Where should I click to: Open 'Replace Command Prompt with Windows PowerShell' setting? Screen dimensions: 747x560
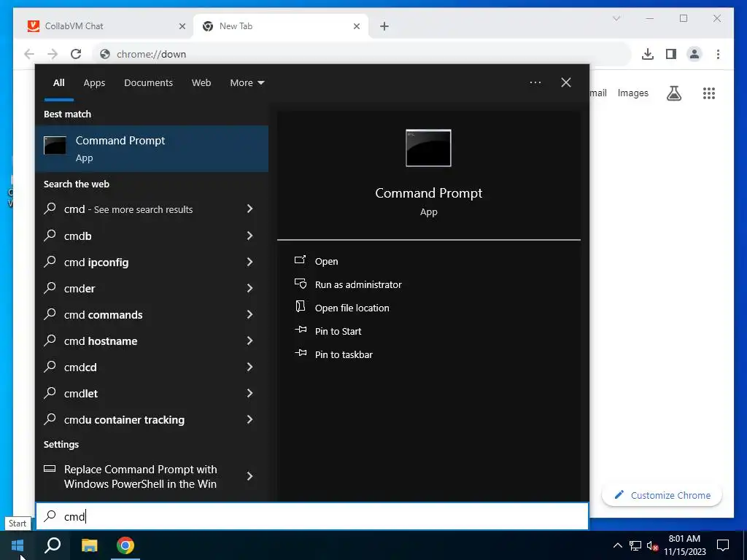152,476
